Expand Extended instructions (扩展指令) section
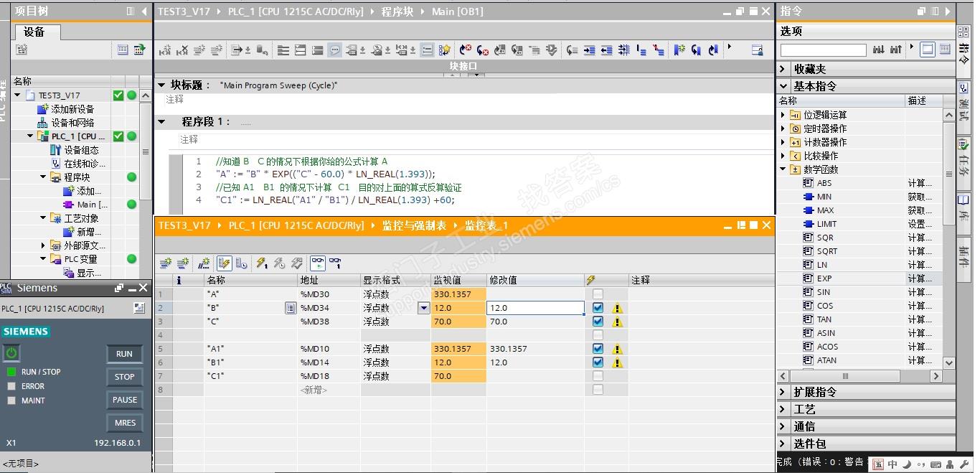Screen dimensions: 980x473 click(783, 392)
